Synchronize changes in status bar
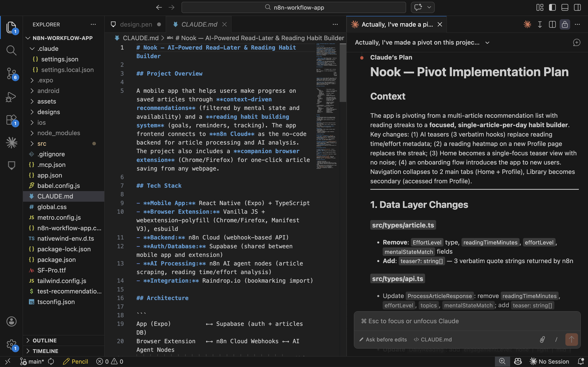Screen dimensions: 588x367 [51, 362]
